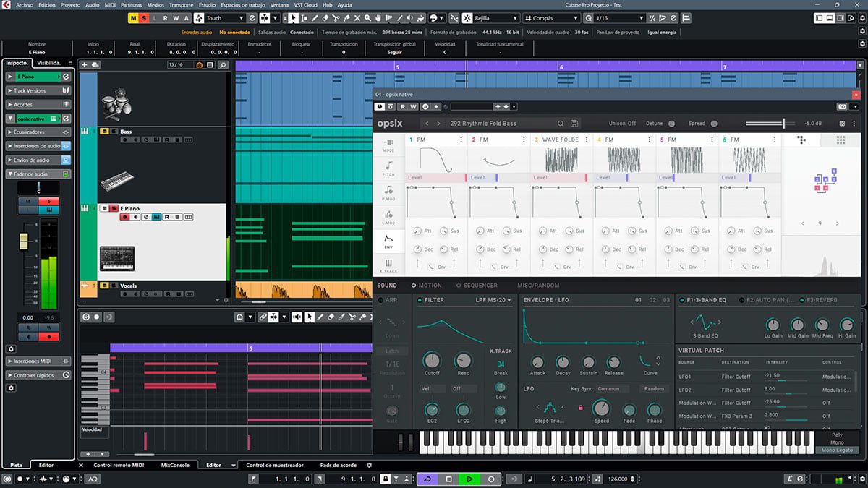The width and height of the screenshot is (868, 488).
Task: Click the Add Track plus icon
Action: tap(85, 65)
